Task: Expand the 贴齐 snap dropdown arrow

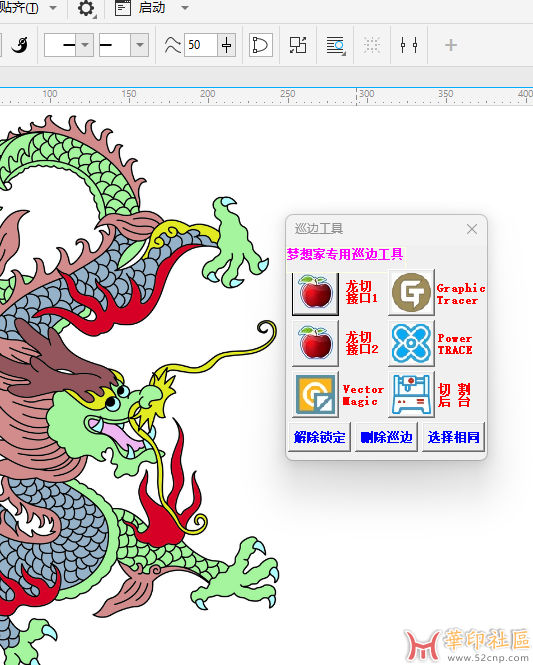Action: coord(53,8)
